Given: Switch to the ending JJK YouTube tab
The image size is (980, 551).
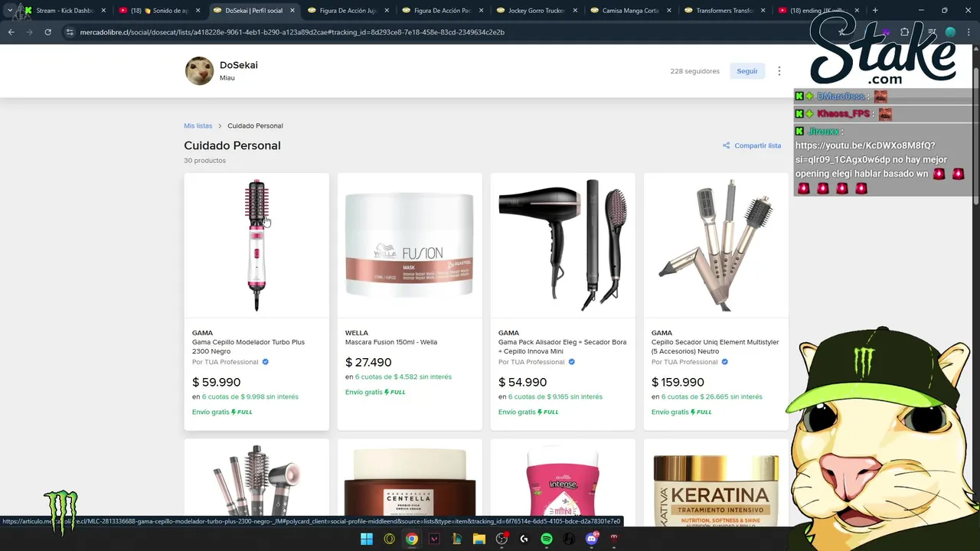Looking at the screenshot, I should coord(818,11).
